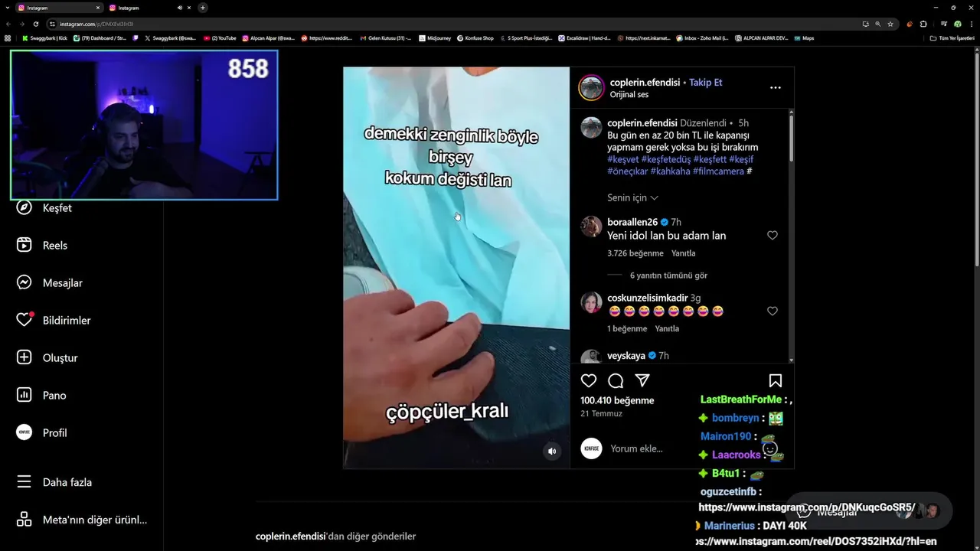
Task: Click the #filmcamera hashtag
Action: 718,171
